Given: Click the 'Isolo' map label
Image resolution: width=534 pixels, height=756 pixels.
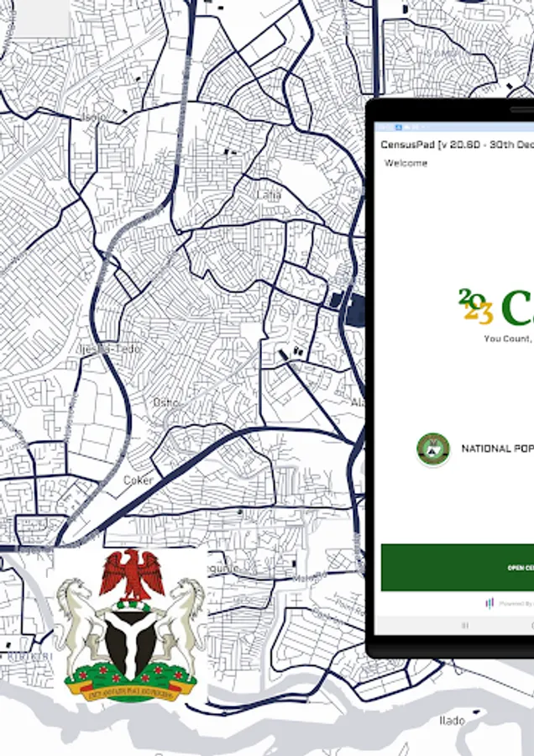Looking at the screenshot, I should pyautogui.click(x=94, y=117).
